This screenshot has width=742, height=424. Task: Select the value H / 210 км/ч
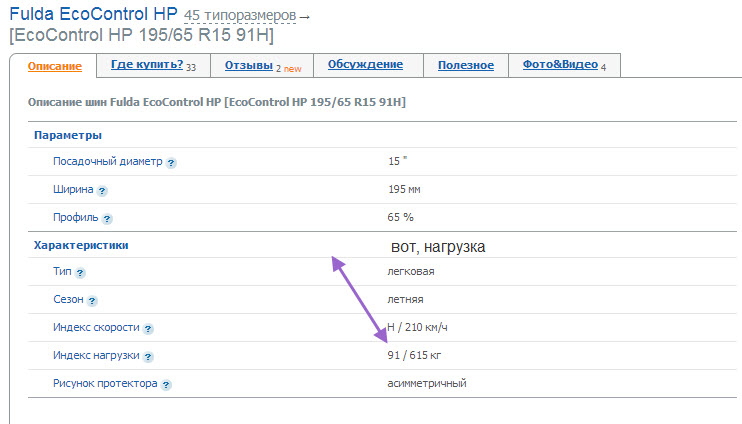point(417,327)
